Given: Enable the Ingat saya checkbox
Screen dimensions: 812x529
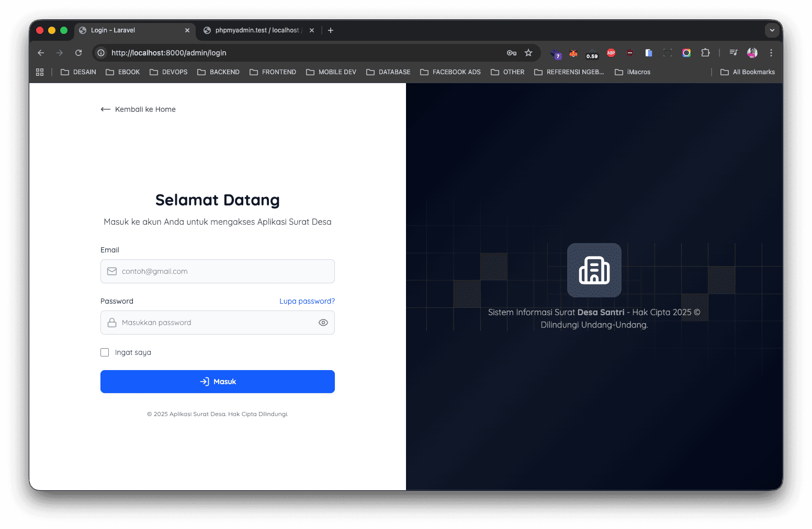Looking at the screenshot, I should (105, 352).
